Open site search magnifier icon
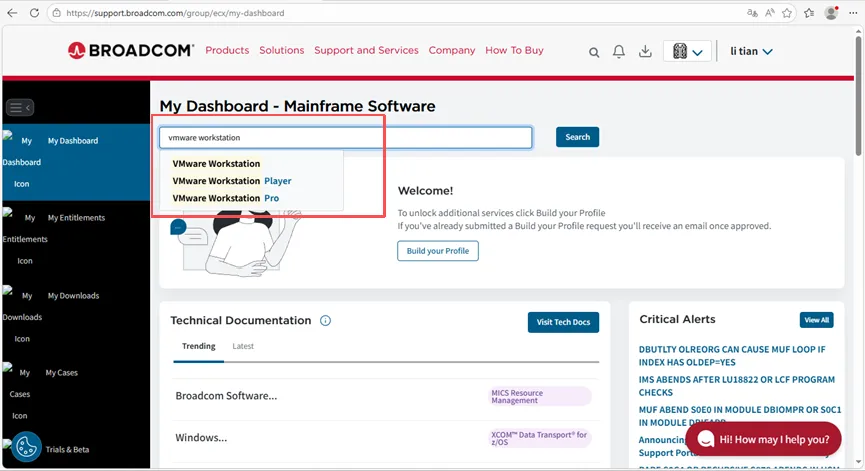The width and height of the screenshot is (865, 471). (x=594, y=52)
